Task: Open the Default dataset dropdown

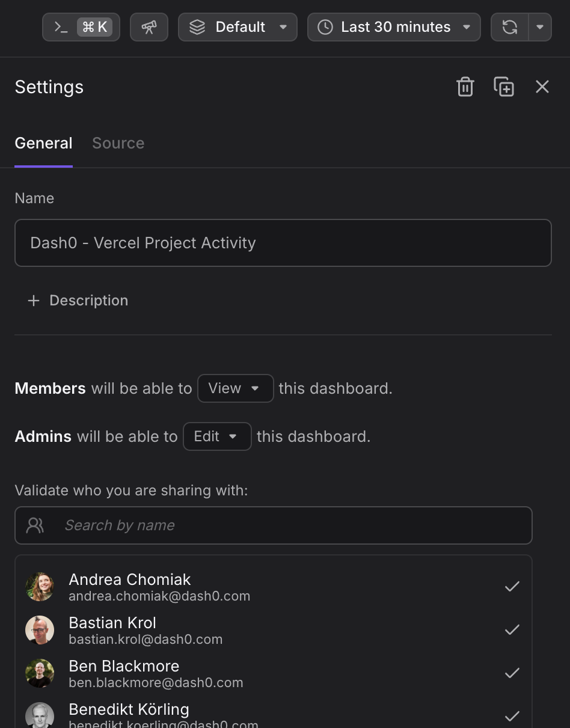Action: pyautogui.click(x=237, y=27)
